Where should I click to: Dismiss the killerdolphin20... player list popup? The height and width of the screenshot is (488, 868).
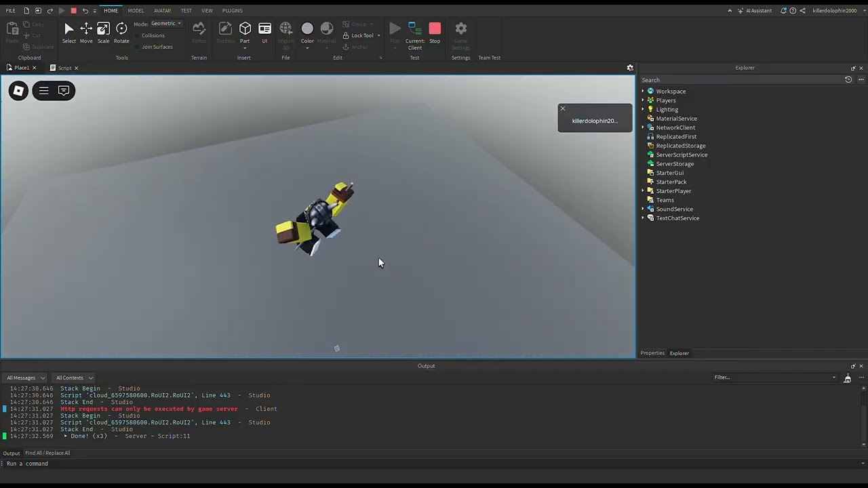562,108
